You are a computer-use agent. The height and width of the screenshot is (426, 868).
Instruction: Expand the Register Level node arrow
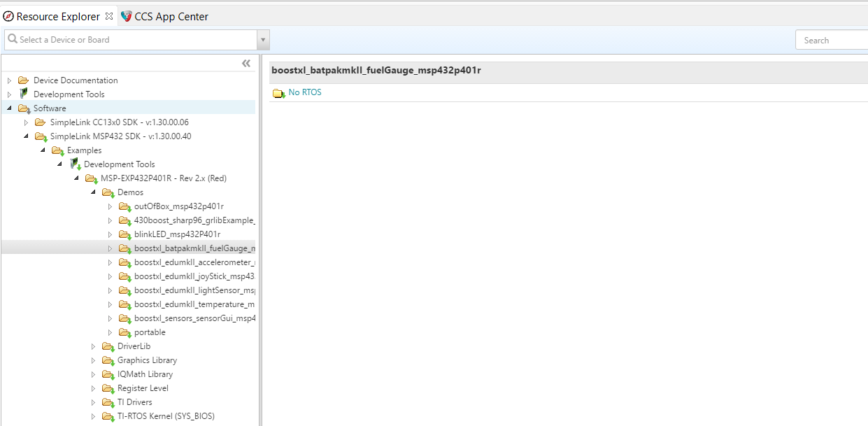93,388
